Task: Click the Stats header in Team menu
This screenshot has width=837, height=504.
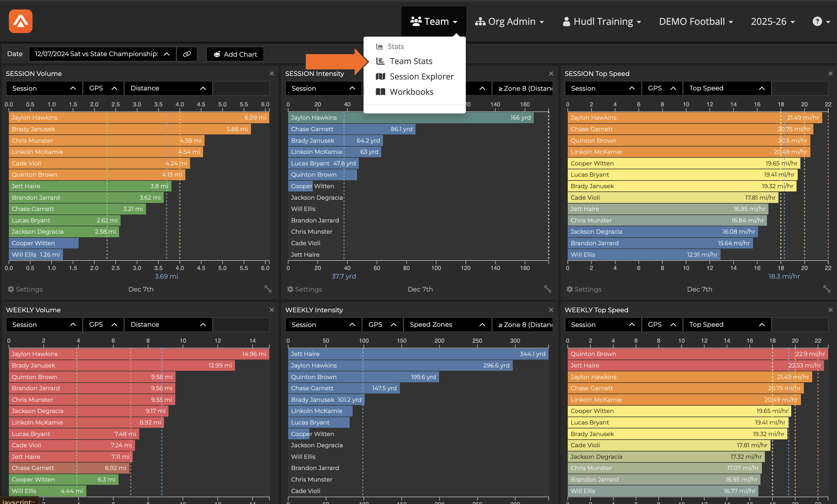Action: [x=390, y=46]
